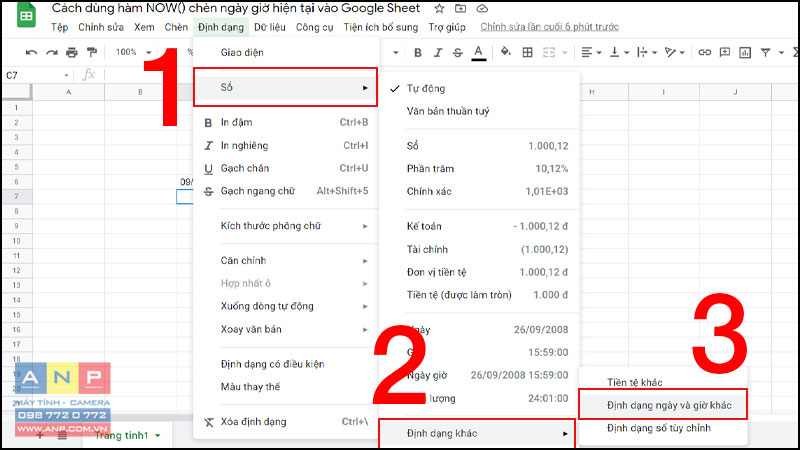This screenshot has height=450, width=800.
Task: Expand the Số submenu
Action: (286, 87)
